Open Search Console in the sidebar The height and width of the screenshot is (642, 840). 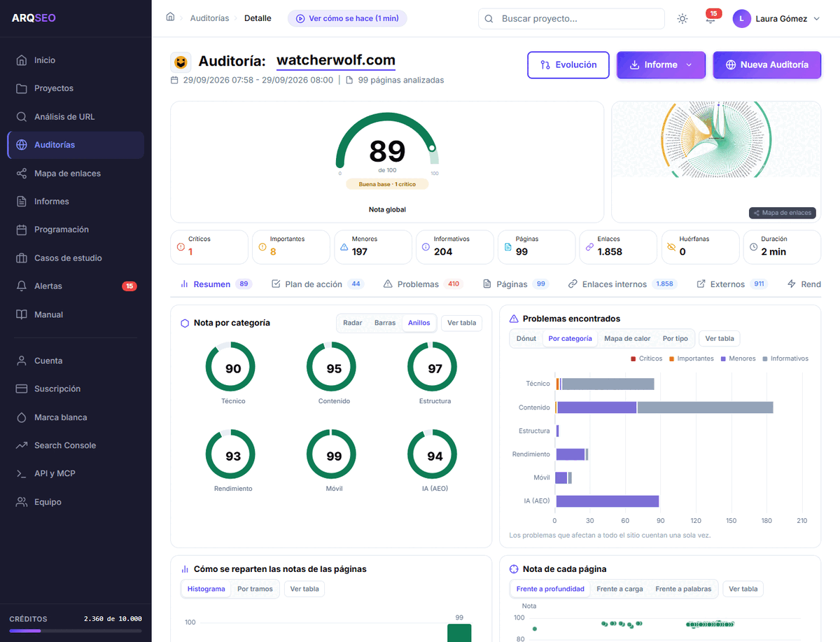[76, 445]
